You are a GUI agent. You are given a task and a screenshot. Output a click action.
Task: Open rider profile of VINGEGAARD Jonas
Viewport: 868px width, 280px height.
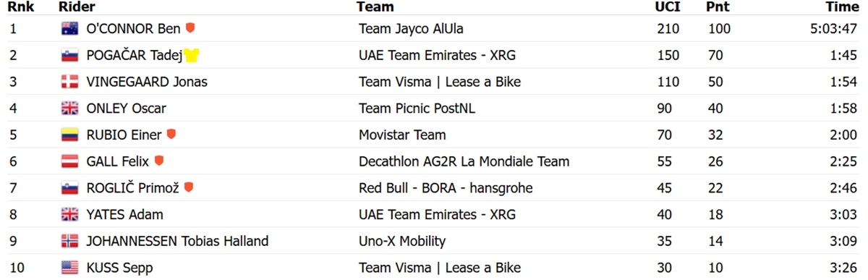pyautogui.click(x=147, y=82)
